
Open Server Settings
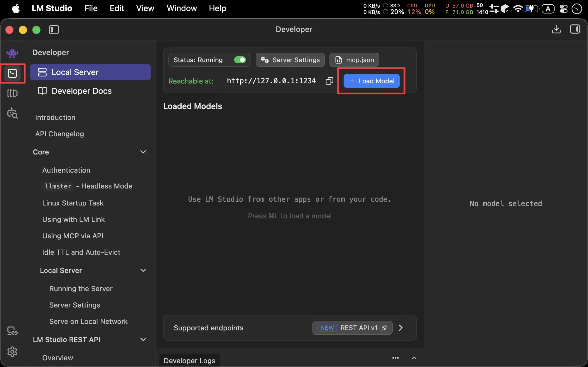290,60
